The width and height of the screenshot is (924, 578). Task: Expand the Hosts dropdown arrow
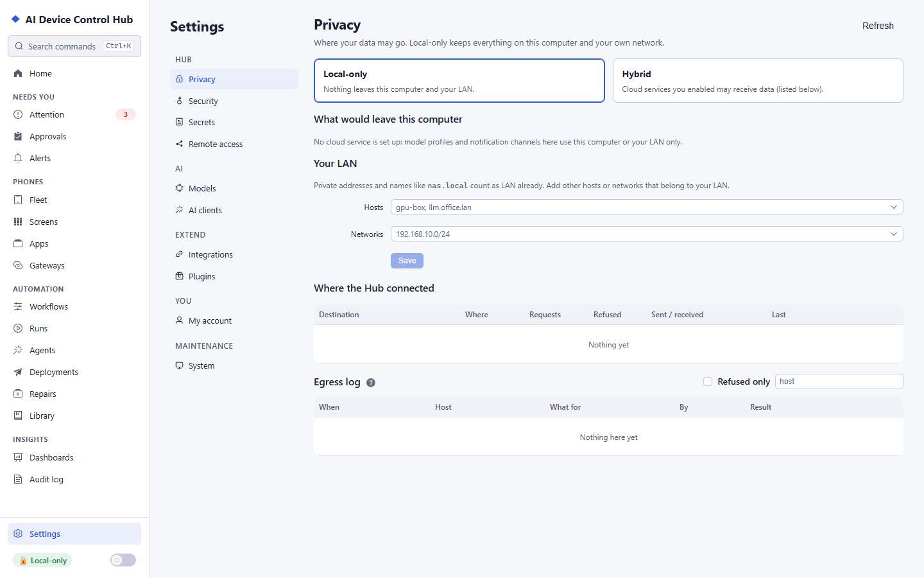(x=894, y=207)
